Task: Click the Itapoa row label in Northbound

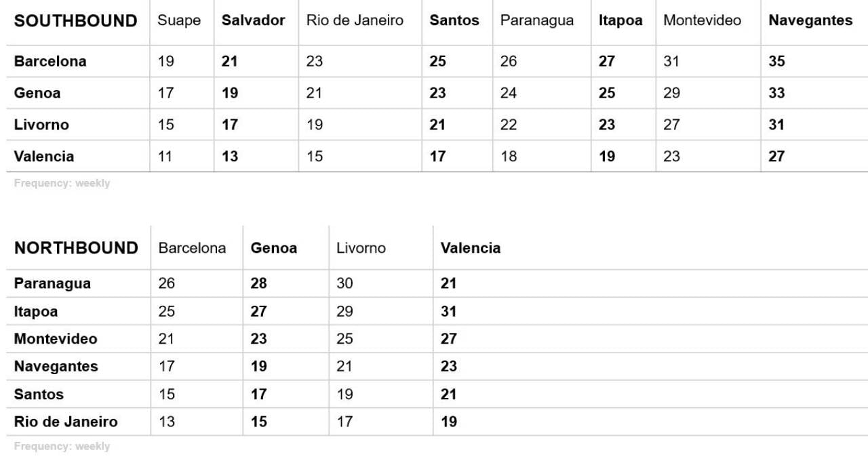Action: [36, 312]
